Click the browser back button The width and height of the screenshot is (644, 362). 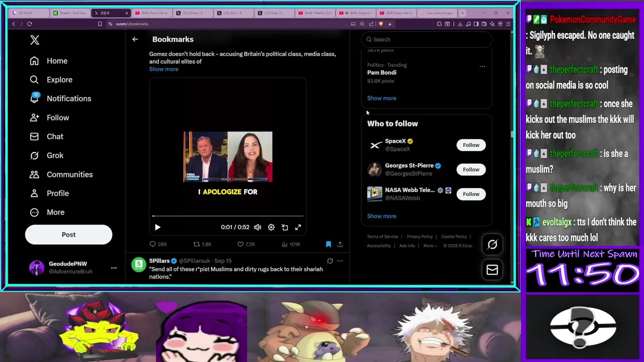[14, 24]
